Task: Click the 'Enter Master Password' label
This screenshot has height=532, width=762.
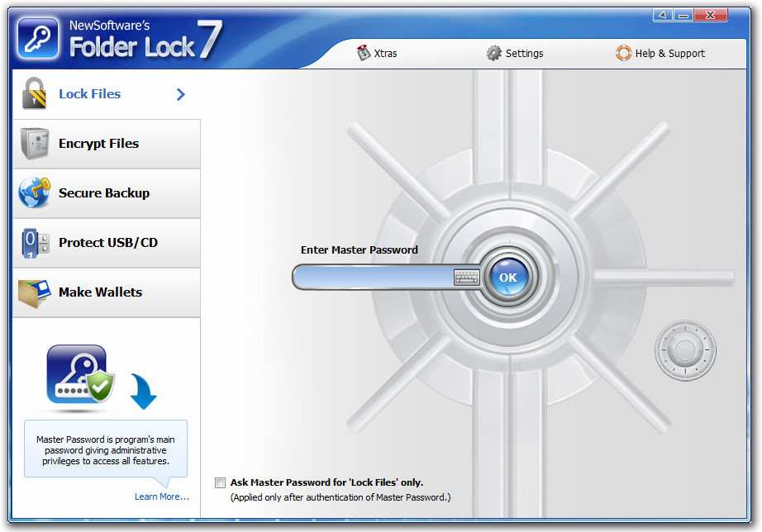Action: (x=360, y=249)
